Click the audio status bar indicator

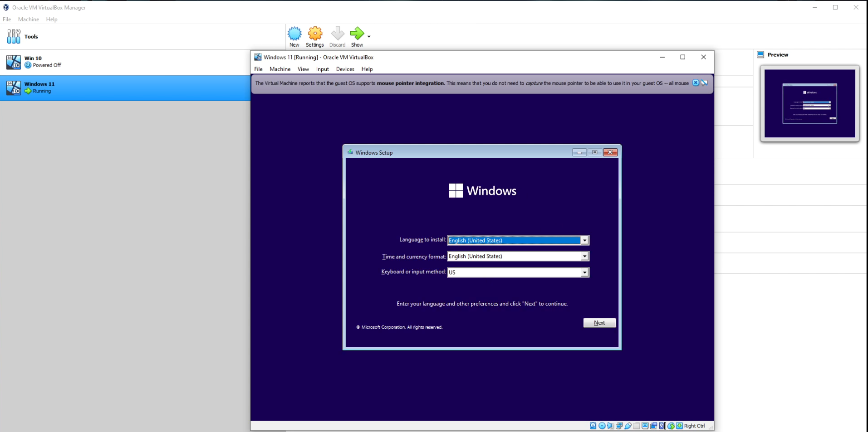[x=610, y=426]
